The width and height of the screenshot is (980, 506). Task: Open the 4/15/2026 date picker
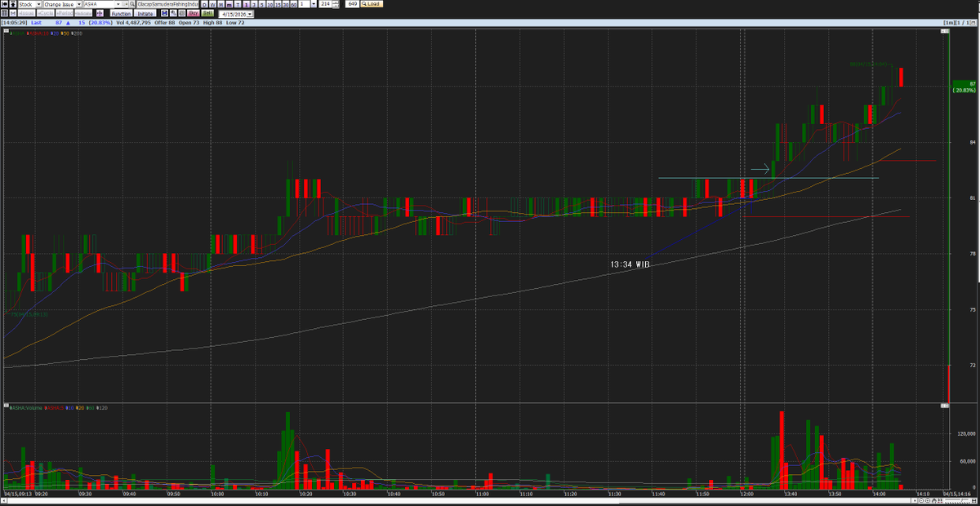pyautogui.click(x=250, y=15)
